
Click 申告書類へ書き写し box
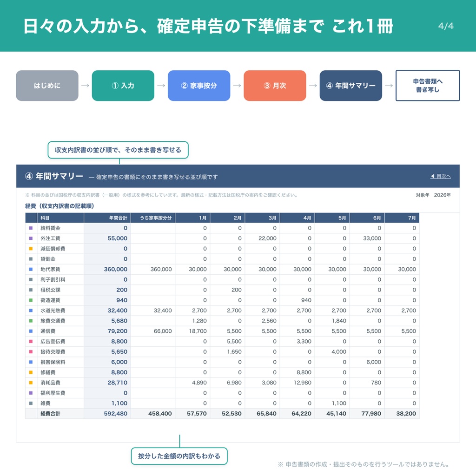coord(428,86)
